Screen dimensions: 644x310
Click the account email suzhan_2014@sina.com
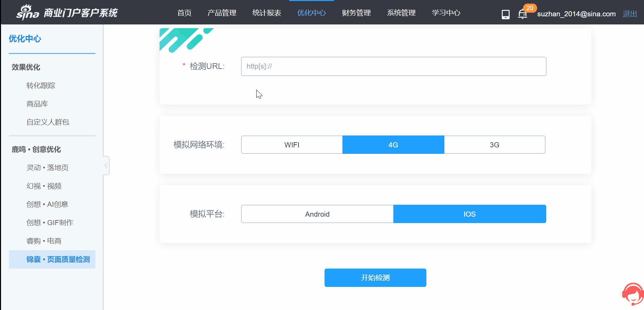[576, 14]
